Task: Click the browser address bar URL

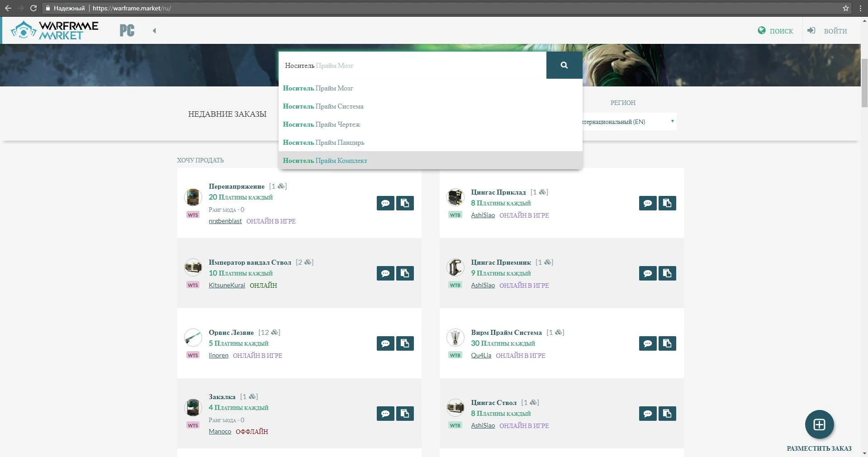Action: pos(132,8)
